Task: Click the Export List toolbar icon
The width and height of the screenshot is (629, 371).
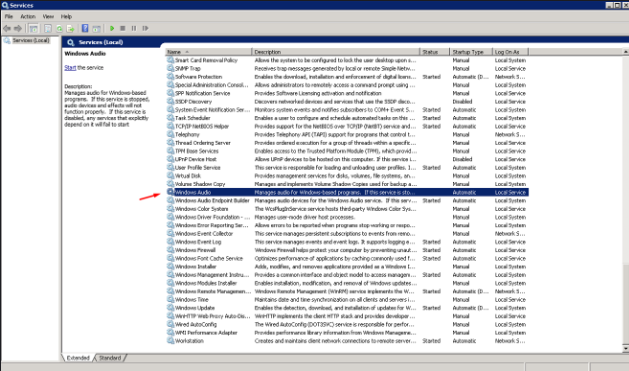Action: click(x=71, y=28)
